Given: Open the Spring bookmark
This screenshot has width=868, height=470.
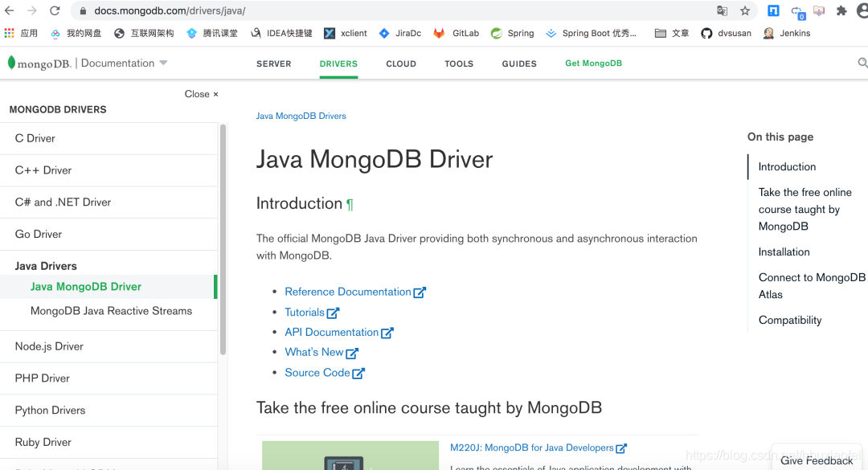Looking at the screenshot, I should 513,33.
